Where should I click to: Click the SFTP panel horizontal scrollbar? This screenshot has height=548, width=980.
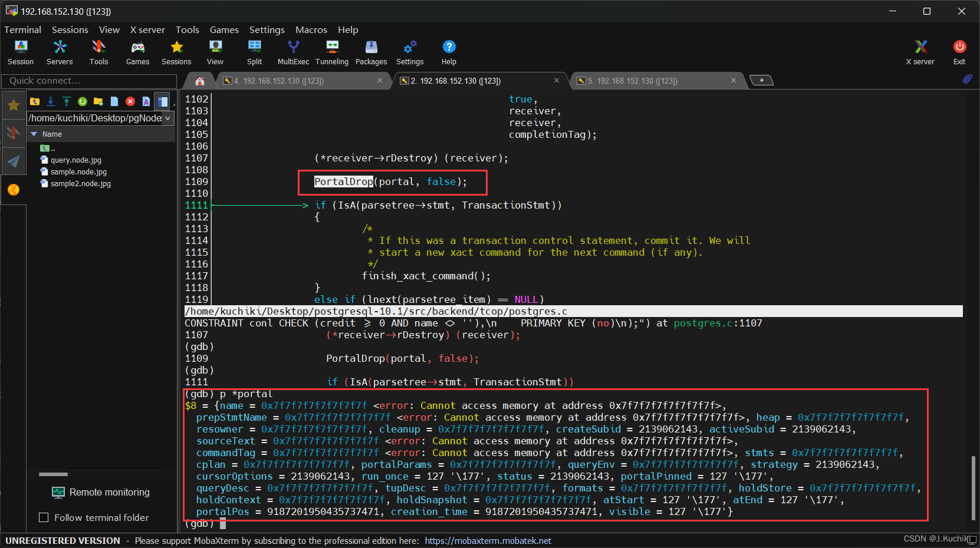[53, 474]
